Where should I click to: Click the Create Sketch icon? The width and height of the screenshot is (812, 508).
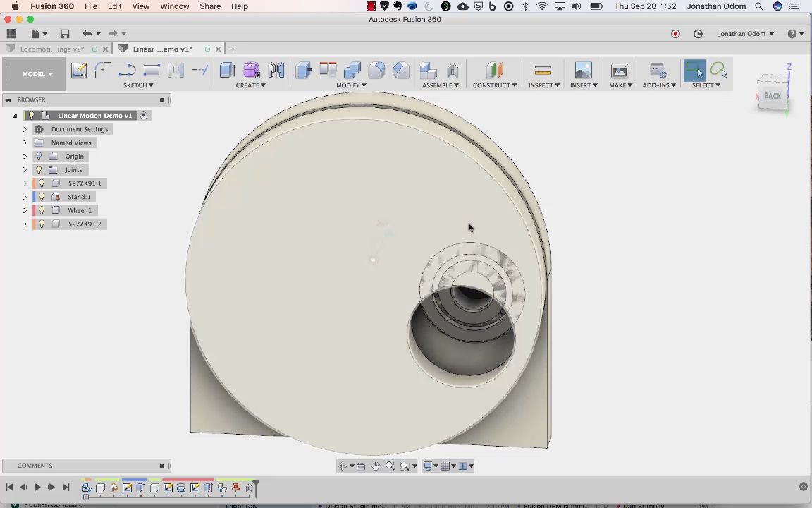pos(79,70)
